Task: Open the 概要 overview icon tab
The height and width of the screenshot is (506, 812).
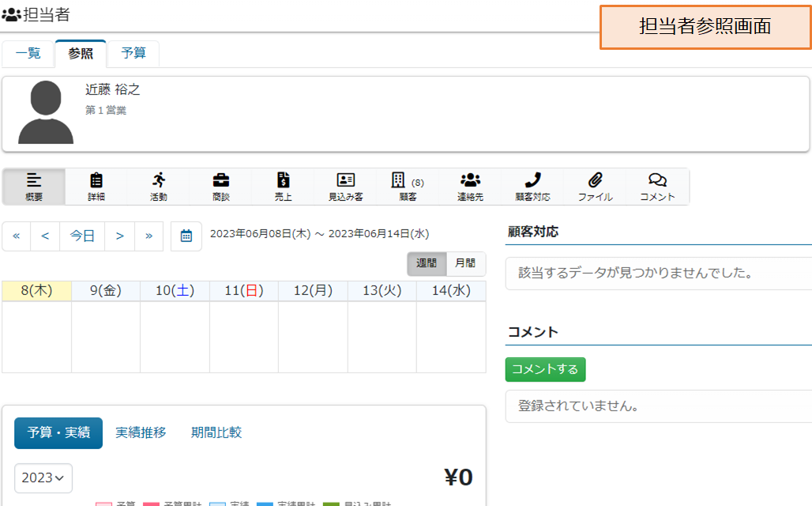Action: pyautogui.click(x=34, y=187)
